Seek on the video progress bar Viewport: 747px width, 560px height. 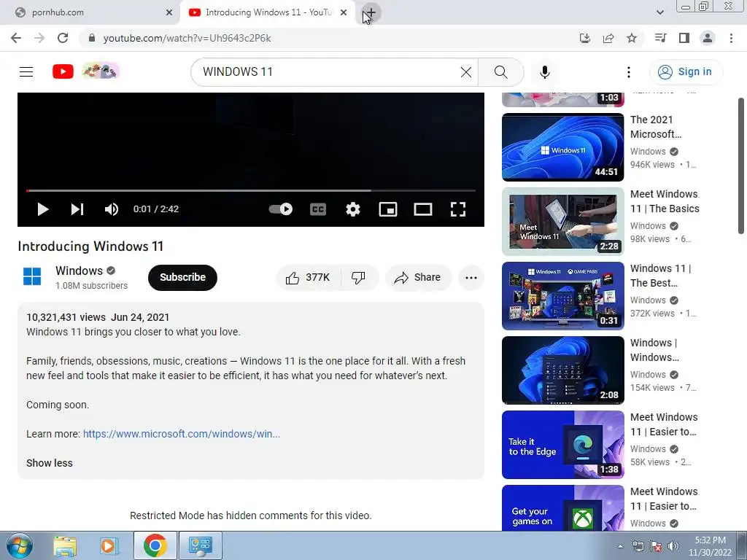point(251,190)
